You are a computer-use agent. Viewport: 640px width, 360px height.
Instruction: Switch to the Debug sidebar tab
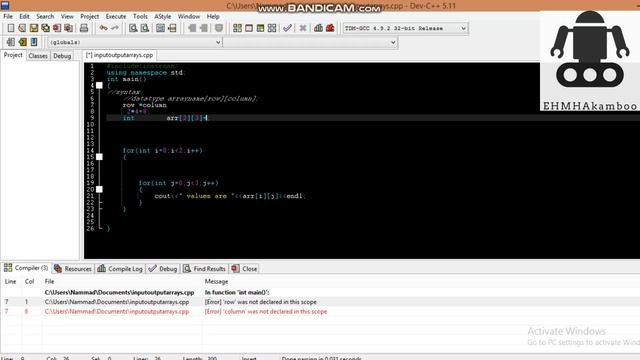(x=62, y=56)
